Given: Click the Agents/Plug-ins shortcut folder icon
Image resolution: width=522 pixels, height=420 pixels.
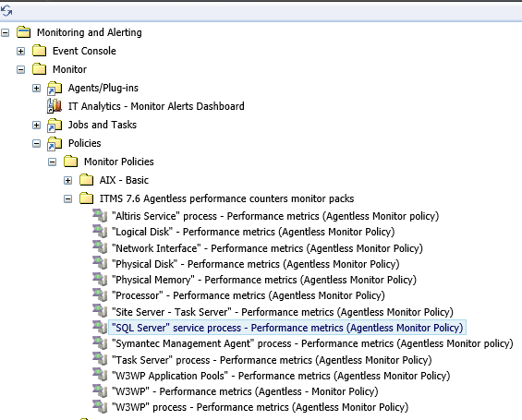Looking at the screenshot, I should click(55, 88).
